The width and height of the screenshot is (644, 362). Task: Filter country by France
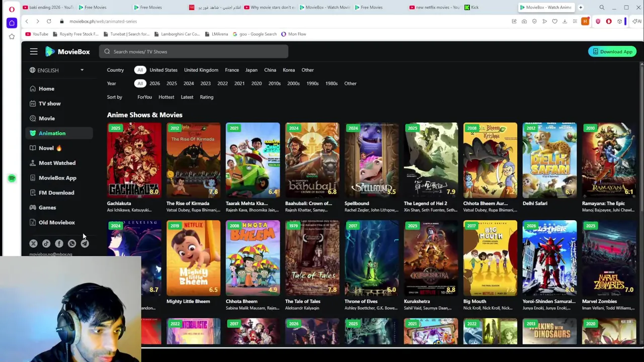[x=232, y=70]
